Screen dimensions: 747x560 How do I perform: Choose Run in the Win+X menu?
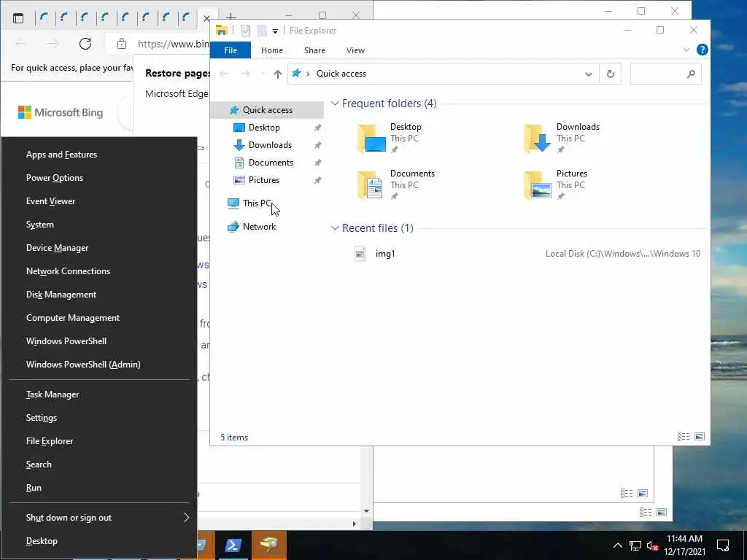point(34,488)
